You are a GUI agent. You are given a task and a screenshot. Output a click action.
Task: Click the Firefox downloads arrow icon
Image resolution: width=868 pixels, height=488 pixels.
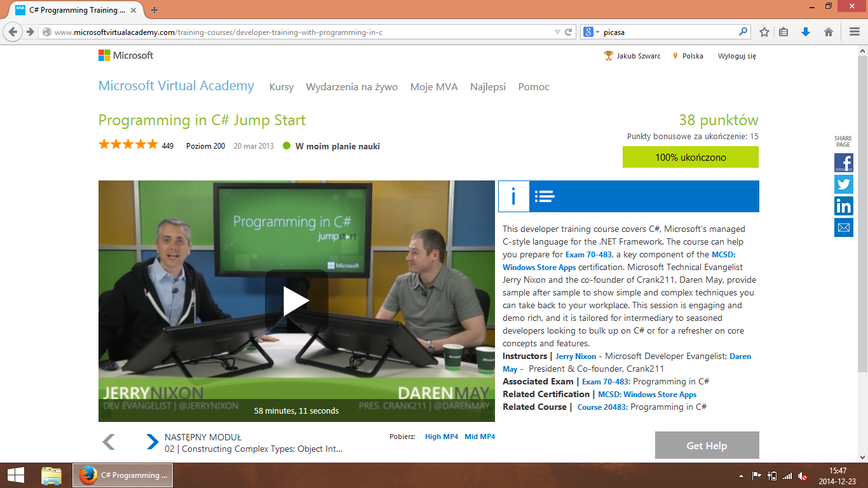click(806, 32)
